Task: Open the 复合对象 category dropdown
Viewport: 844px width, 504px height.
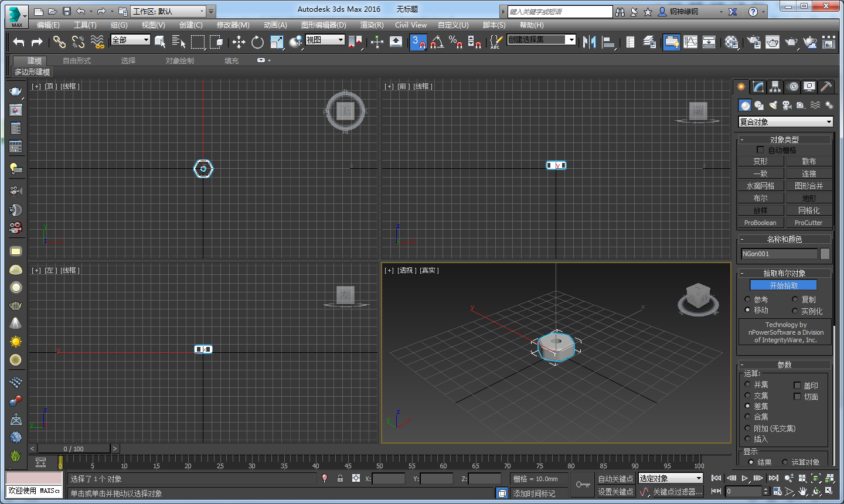Action: click(785, 122)
